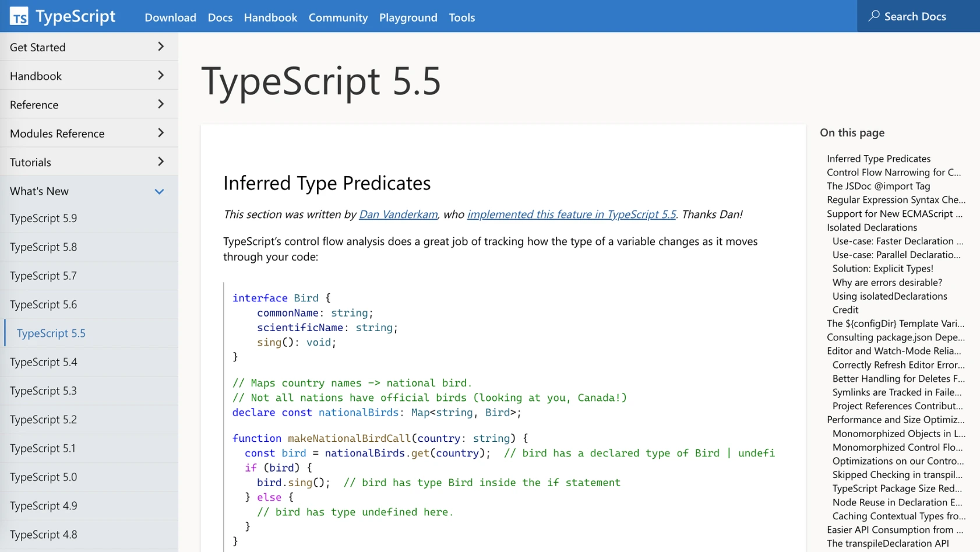980x552 pixels.
Task: Jump to The JSDoc @import Tag
Action: [x=878, y=186]
